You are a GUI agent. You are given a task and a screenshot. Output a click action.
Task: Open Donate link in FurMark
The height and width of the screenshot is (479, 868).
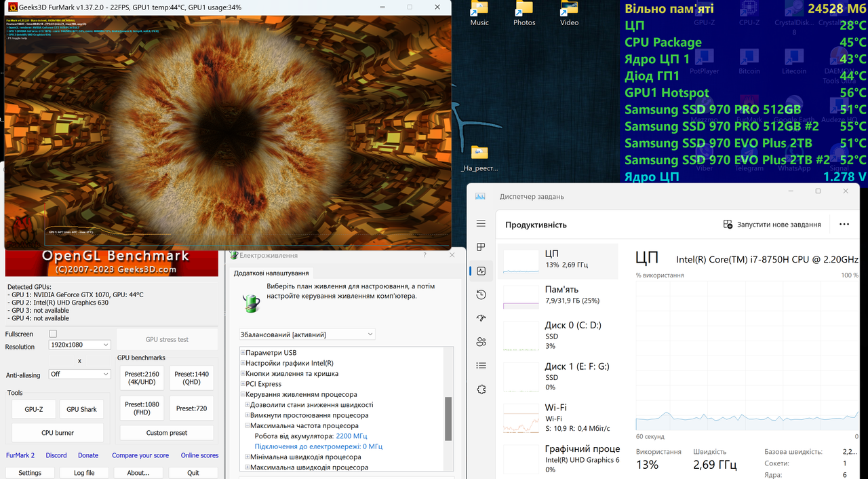[x=88, y=455]
